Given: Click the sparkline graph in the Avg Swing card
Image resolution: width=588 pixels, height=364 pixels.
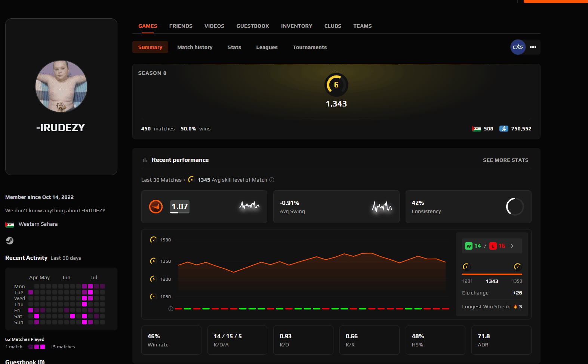Looking at the screenshot, I should (382, 206).
